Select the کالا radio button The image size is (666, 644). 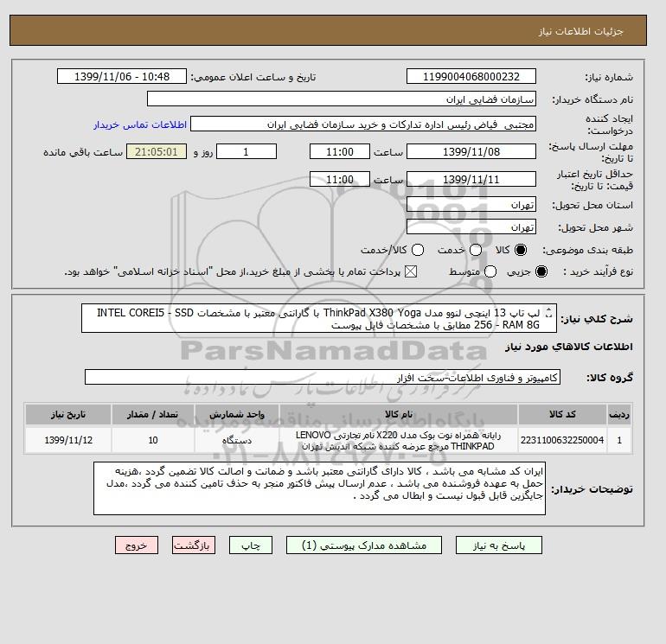point(521,250)
